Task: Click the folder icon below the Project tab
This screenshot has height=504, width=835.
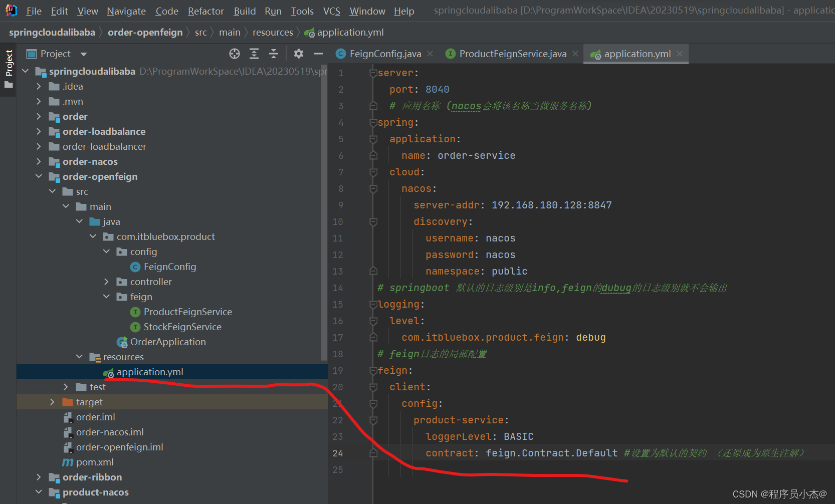Action: (x=9, y=85)
